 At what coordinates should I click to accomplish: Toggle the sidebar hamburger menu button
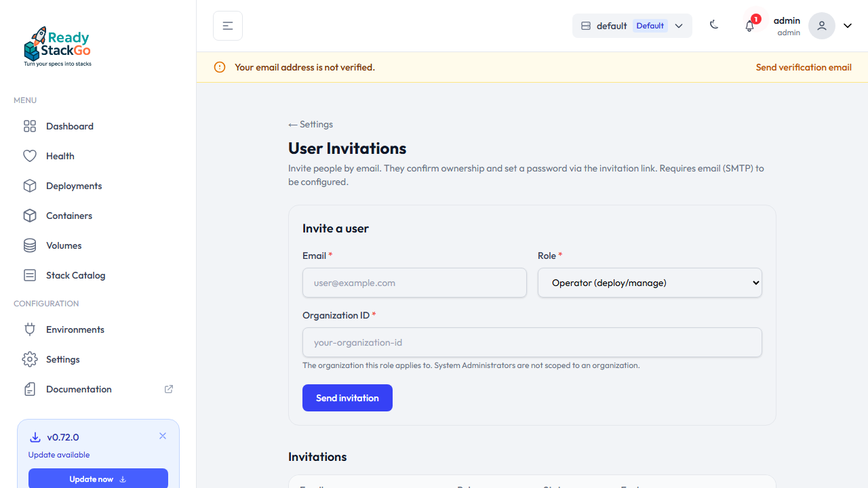point(228,26)
